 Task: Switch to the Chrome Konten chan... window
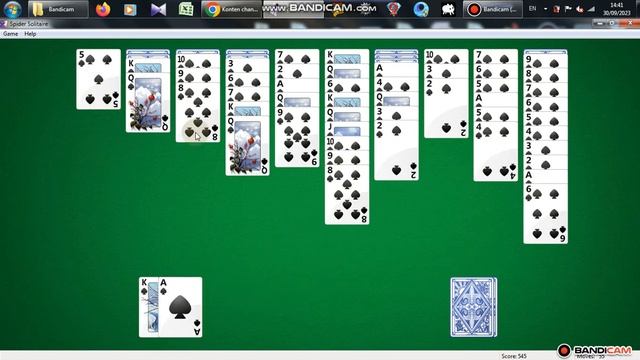231,9
